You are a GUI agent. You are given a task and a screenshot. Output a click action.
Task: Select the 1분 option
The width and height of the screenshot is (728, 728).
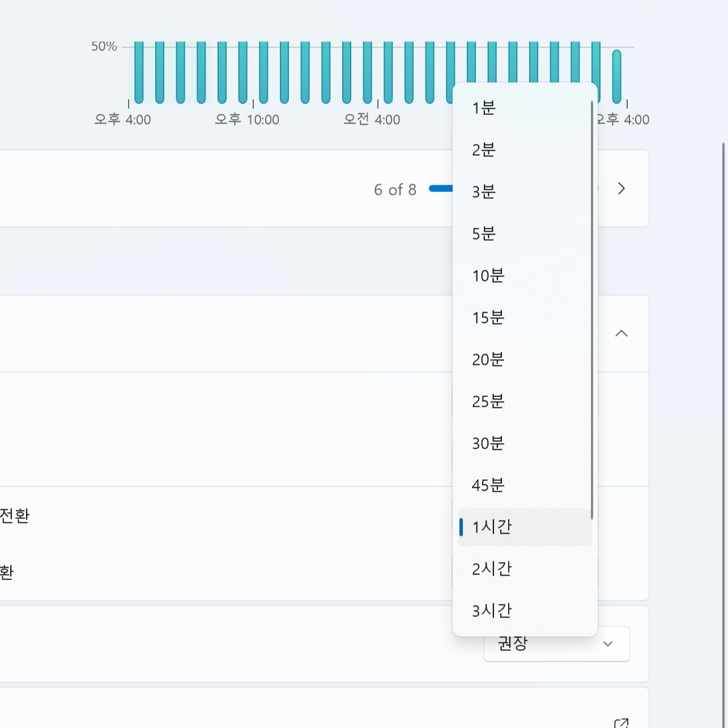pos(525,108)
